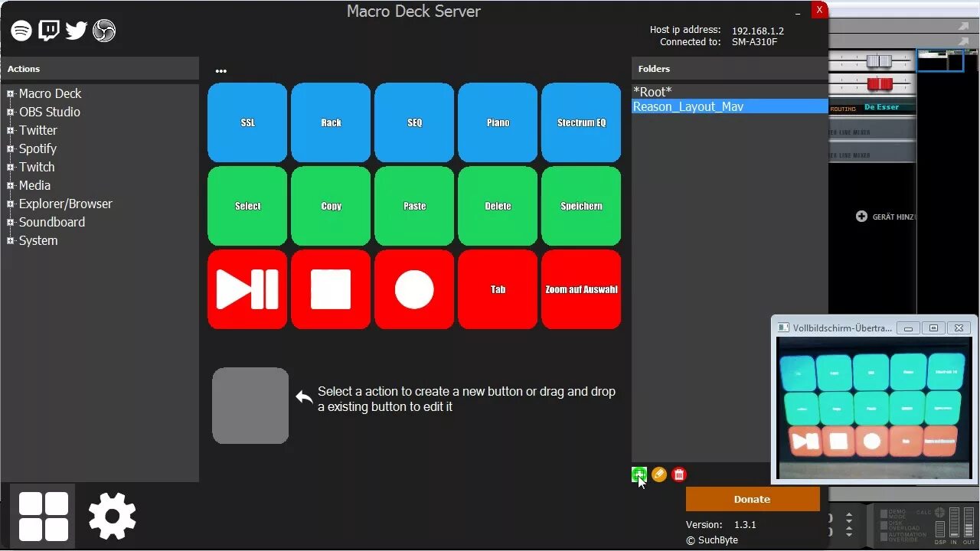Open the Spotify icon in header

click(21, 31)
